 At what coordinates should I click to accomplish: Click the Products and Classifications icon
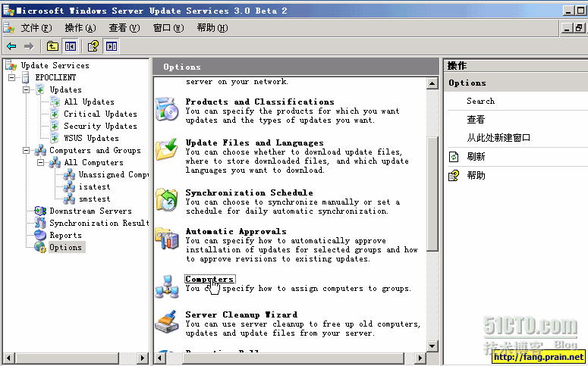[167, 109]
